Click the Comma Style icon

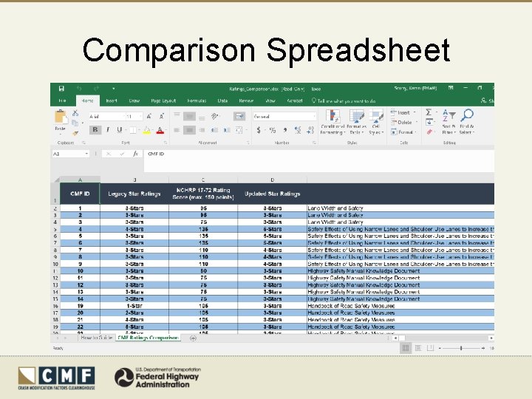coord(285,130)
